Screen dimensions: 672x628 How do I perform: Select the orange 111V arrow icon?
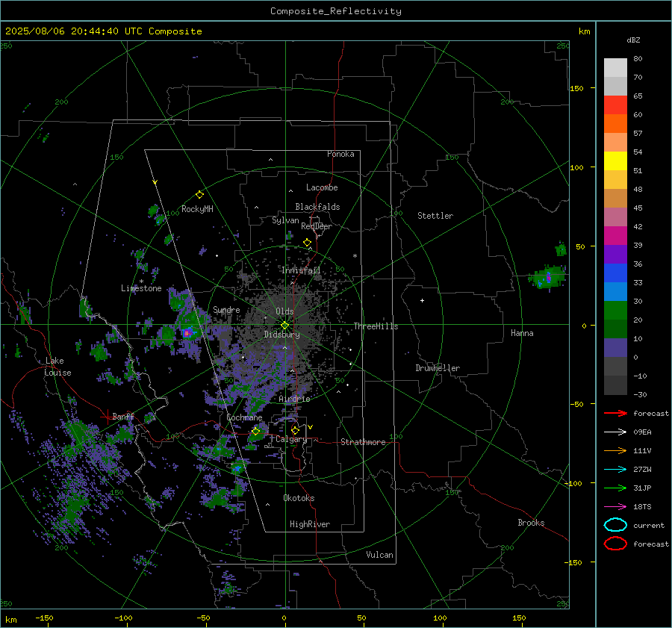pyautogui.click(x=615, y=450)
